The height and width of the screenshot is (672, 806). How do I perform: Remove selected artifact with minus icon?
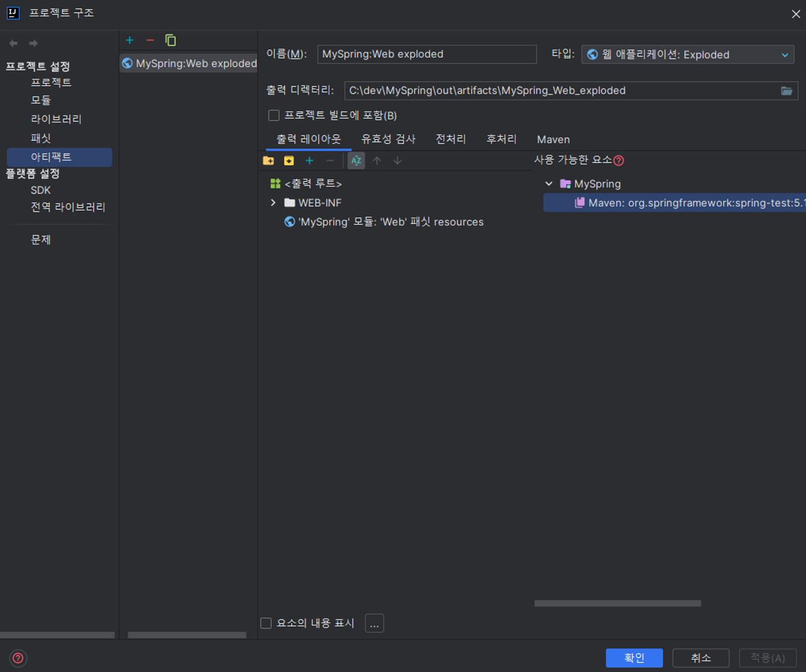(x=150, y=40)
